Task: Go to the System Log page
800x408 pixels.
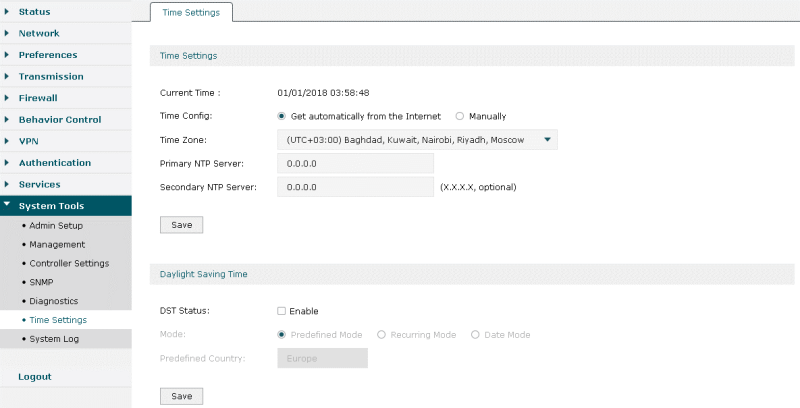Action: [x=54, y=339]
